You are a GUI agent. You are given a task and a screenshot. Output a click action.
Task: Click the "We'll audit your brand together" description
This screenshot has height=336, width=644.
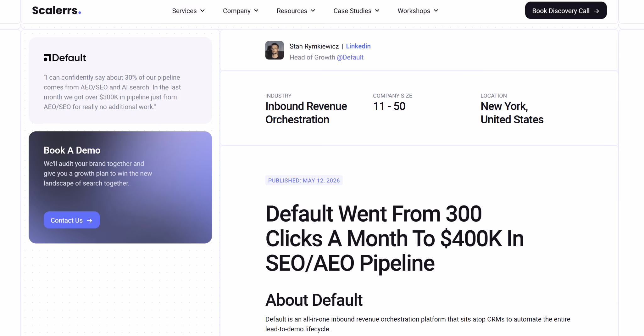tap(98, 173)
